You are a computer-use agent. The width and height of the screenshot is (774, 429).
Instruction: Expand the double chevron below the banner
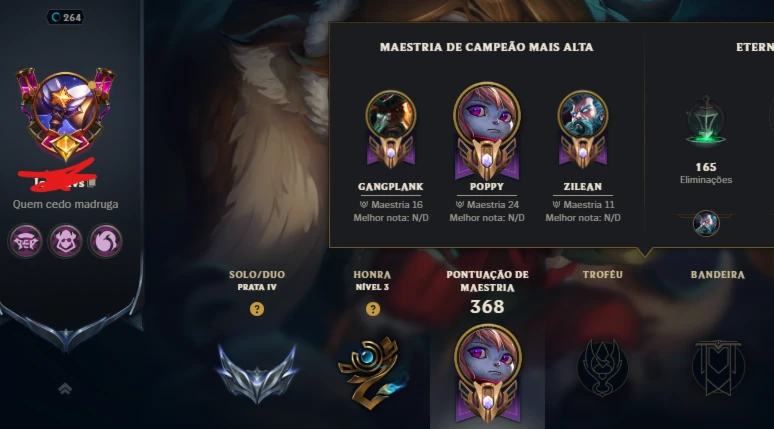(x=65, y=390)
